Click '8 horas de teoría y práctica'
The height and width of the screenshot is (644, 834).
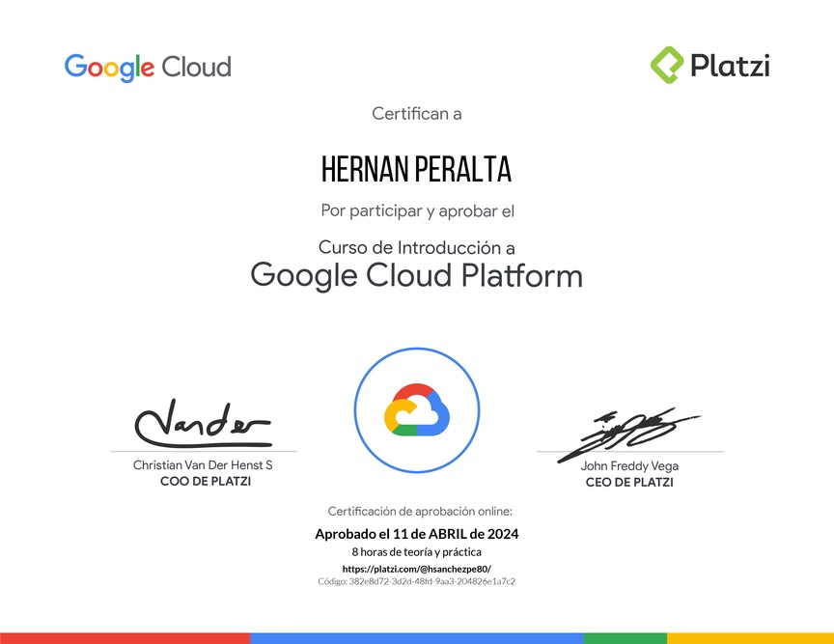416,552
